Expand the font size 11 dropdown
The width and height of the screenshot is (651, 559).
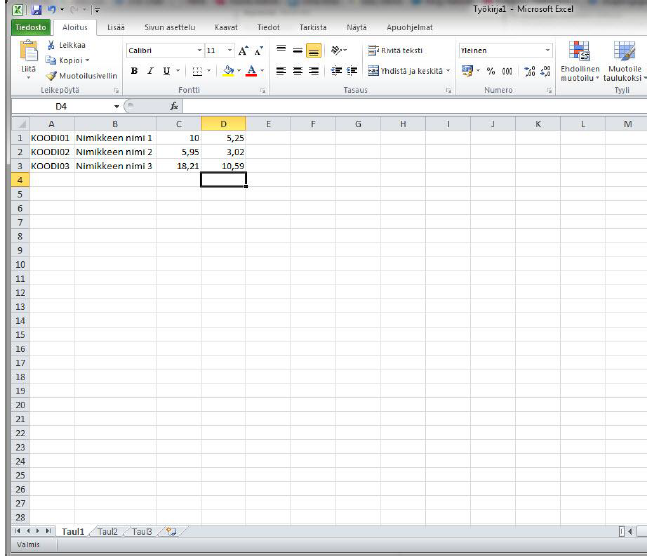coord(230,50)
